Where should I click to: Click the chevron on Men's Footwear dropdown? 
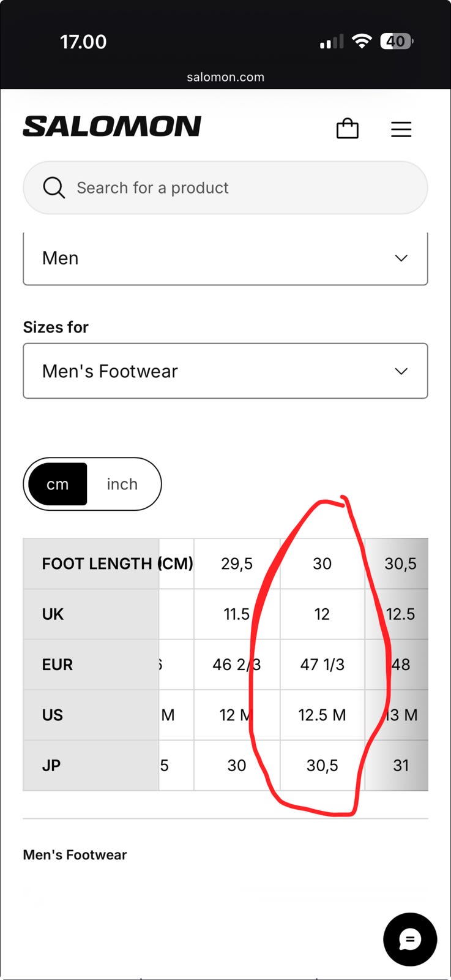pyautogui.click(x=401, y=371)
